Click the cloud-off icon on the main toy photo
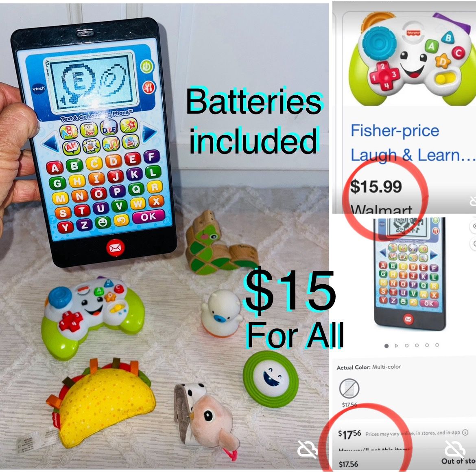The image size is (476, 472). tap(307, 449)
